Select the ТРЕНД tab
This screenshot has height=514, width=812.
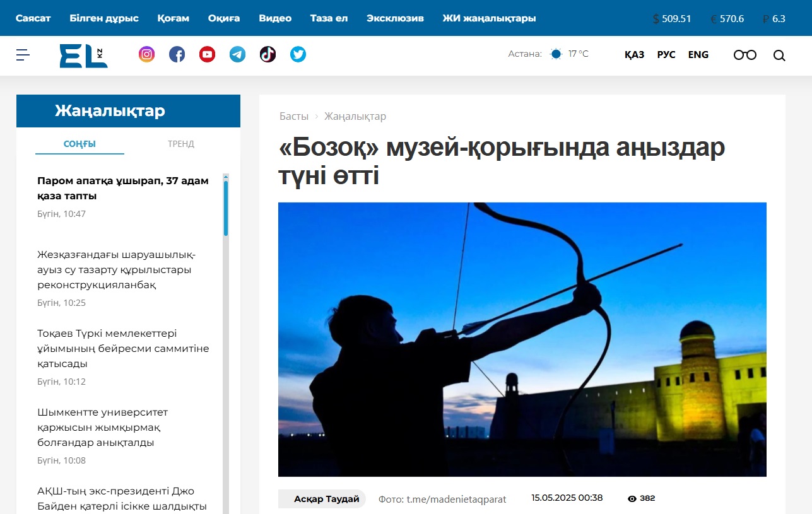(181, 144)
